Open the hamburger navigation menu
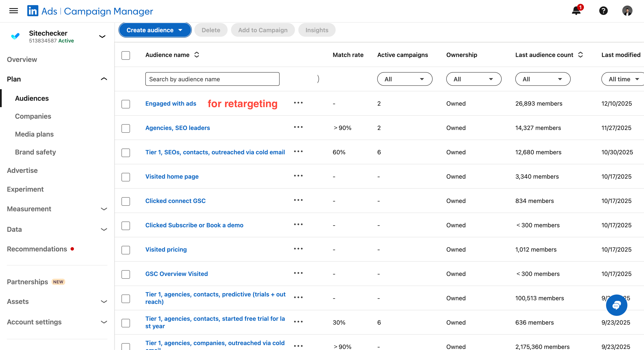This screenshot has height=350, width=644. (x=13, y=11)
